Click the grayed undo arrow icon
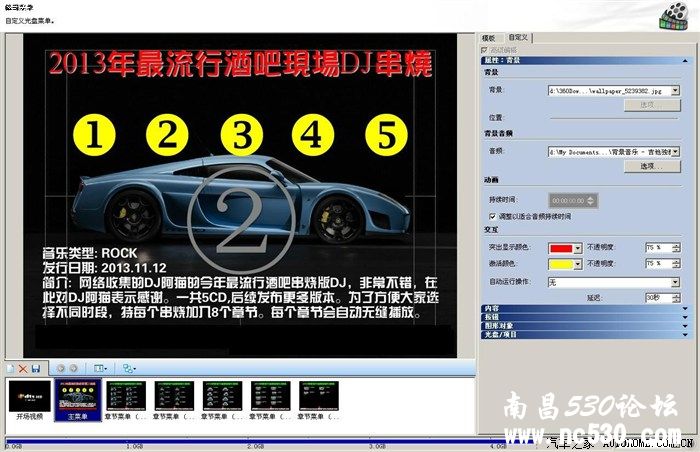 click(60, 368)
